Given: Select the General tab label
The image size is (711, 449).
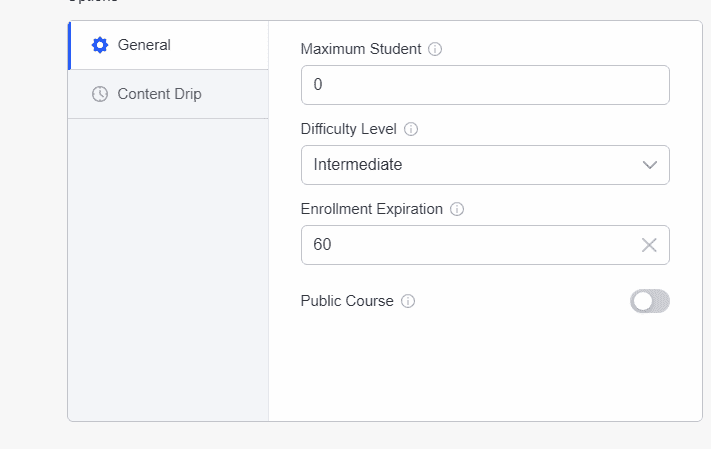Looking at the screenshot, I should tap(144, 45).
